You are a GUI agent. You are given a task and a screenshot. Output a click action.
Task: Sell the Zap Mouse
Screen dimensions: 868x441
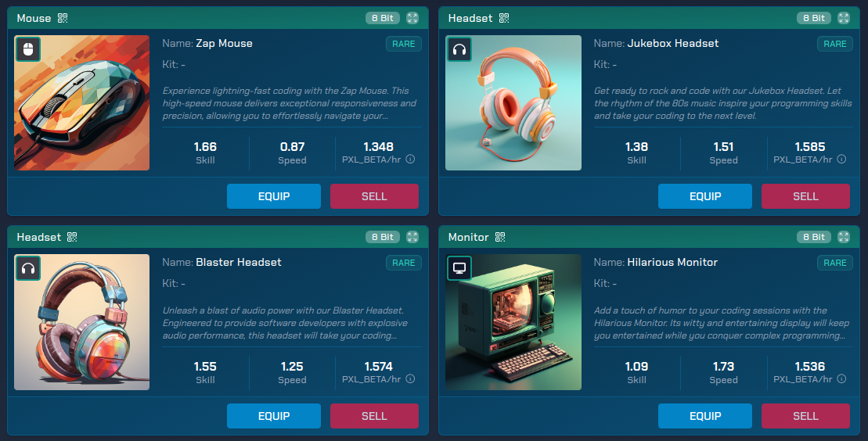374,196
